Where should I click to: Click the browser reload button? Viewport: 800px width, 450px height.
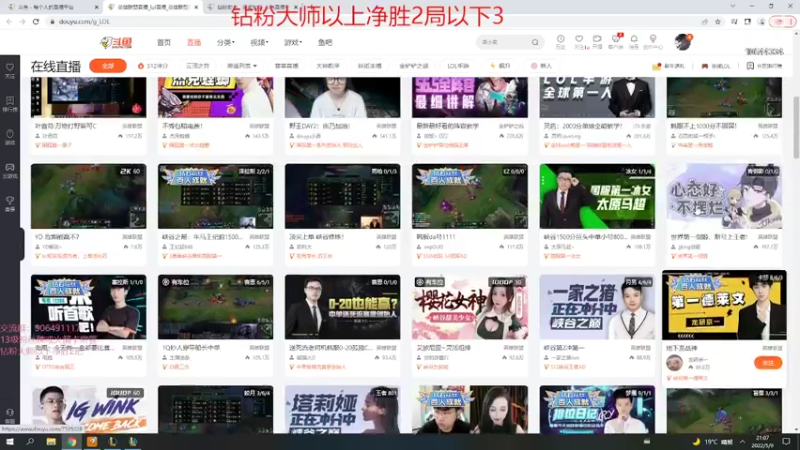point(36,21)
